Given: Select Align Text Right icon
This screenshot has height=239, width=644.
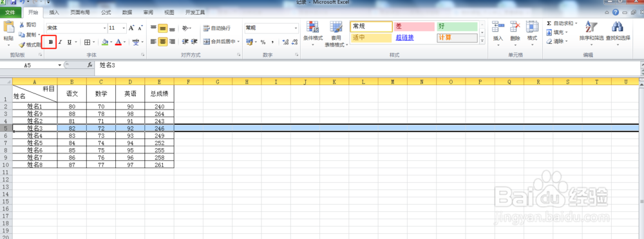Looking at the screenshot, I should tap(172, 41).
